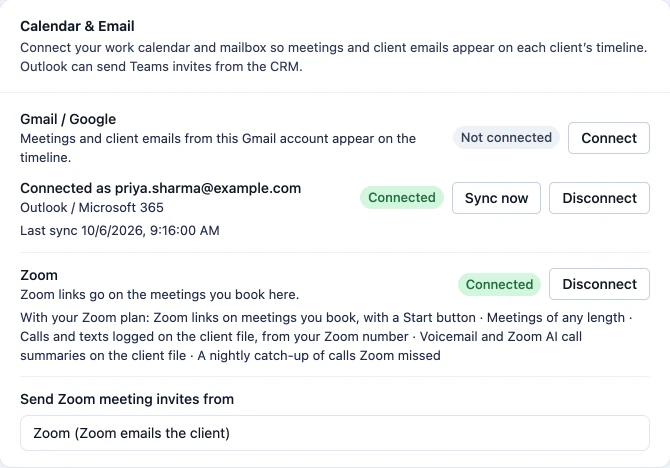Select the Calendar & Email section heading
Image resolution: width=670 pixels, height=468 pixels.
pos(77,26)
